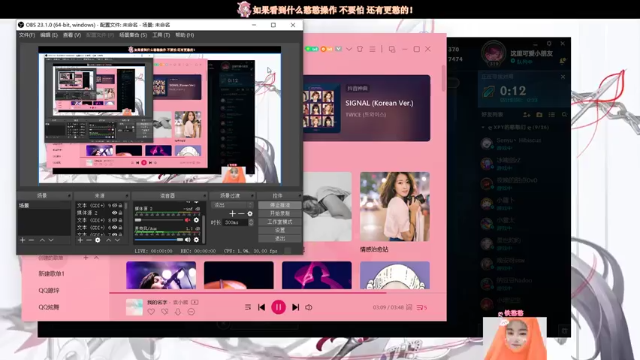Open transition properties gear icon
Screen dimensions: 640x360
coord(250,213)
